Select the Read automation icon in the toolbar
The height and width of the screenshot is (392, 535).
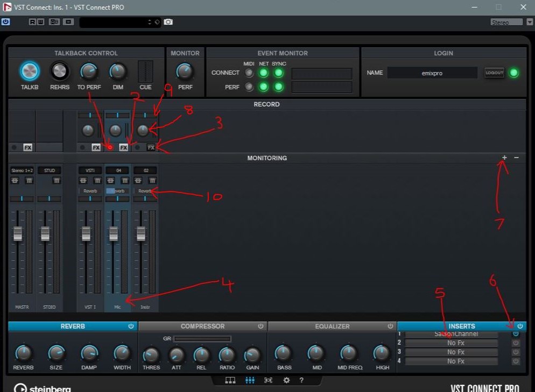tap(33, 22)
